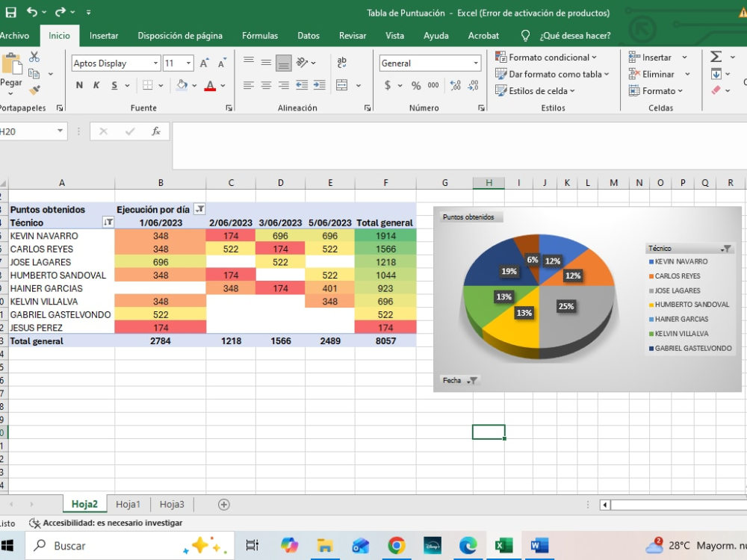This screenshot has width=747, height=560.
Task: Switch to the Datos tab
Action: [309, 36]
